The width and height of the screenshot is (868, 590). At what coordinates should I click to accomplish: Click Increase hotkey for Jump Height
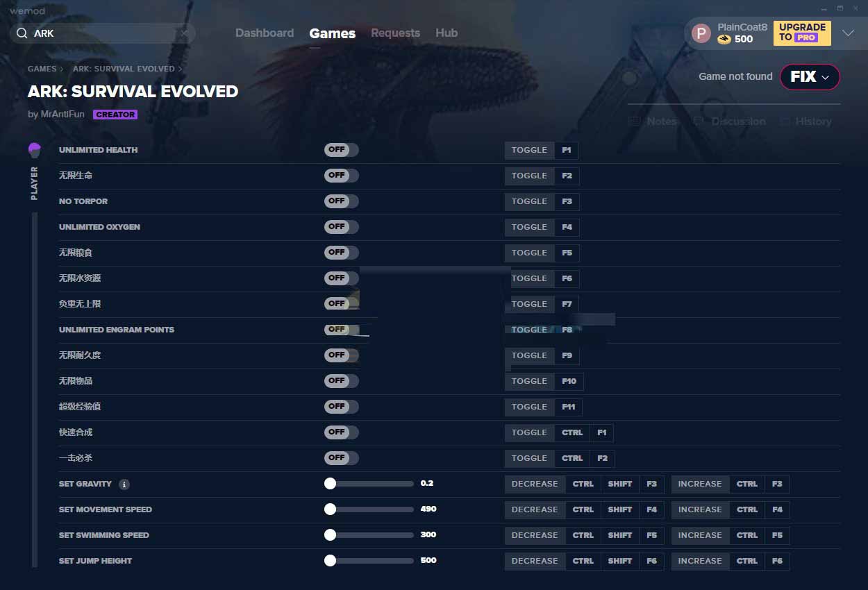(731, 561)
